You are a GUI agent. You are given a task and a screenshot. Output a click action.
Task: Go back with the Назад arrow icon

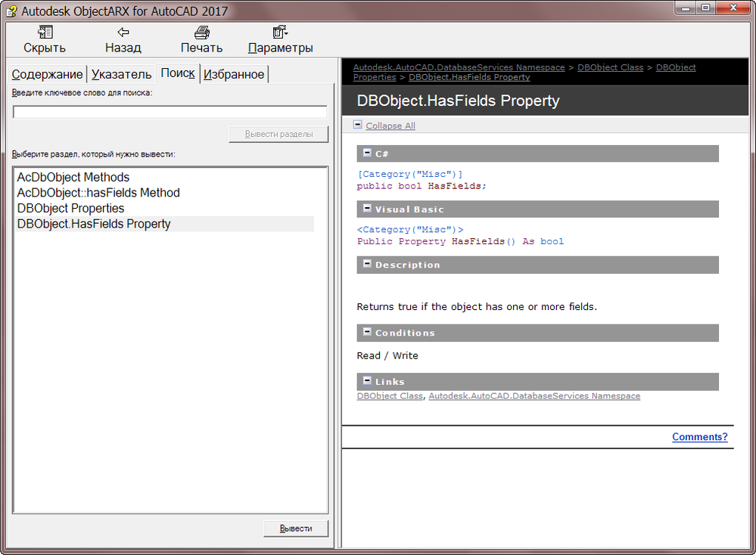(123, 33)
